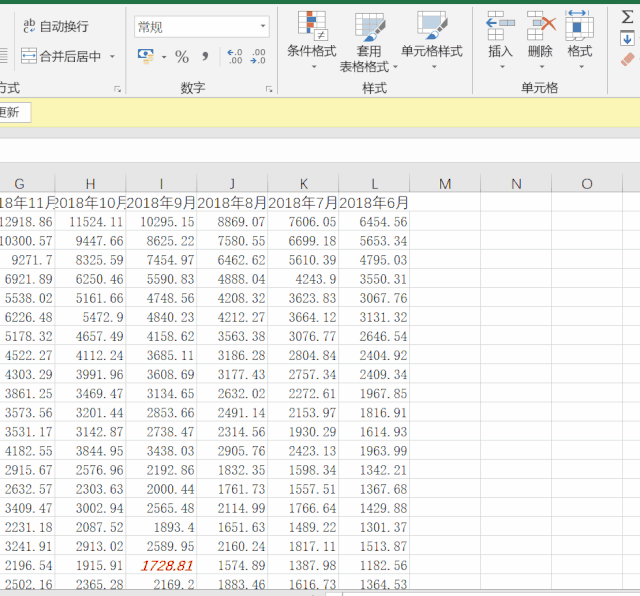This screenshot has height=596, width=640.
Task: Select the header cell 2018年8月
Action: (232, 202)
